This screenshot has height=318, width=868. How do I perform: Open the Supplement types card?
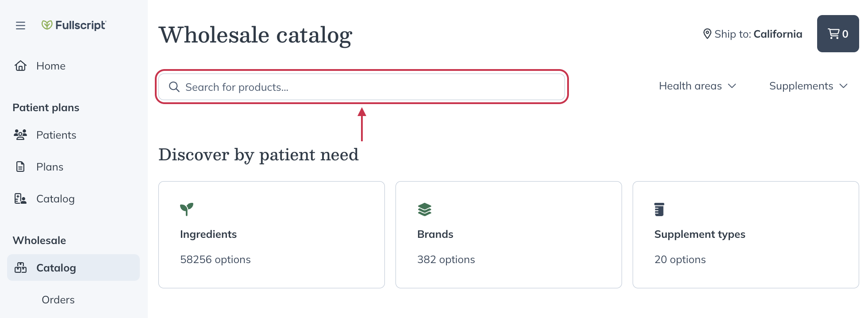[745, 234]
